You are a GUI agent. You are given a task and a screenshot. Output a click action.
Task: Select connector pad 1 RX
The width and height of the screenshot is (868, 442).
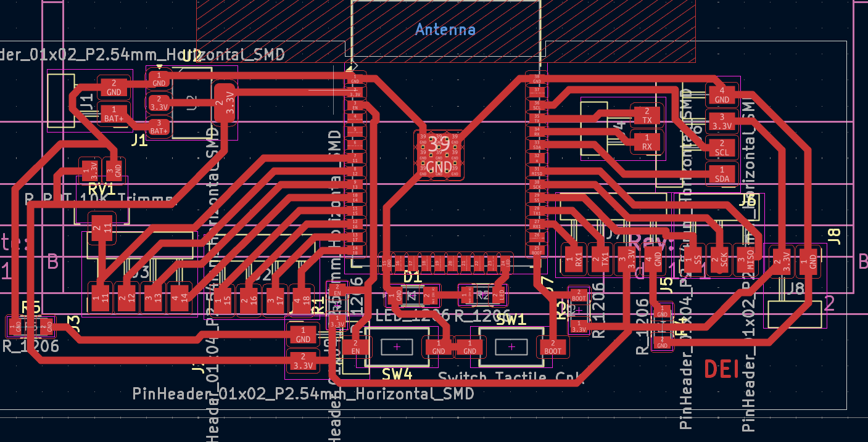point(647,142)
